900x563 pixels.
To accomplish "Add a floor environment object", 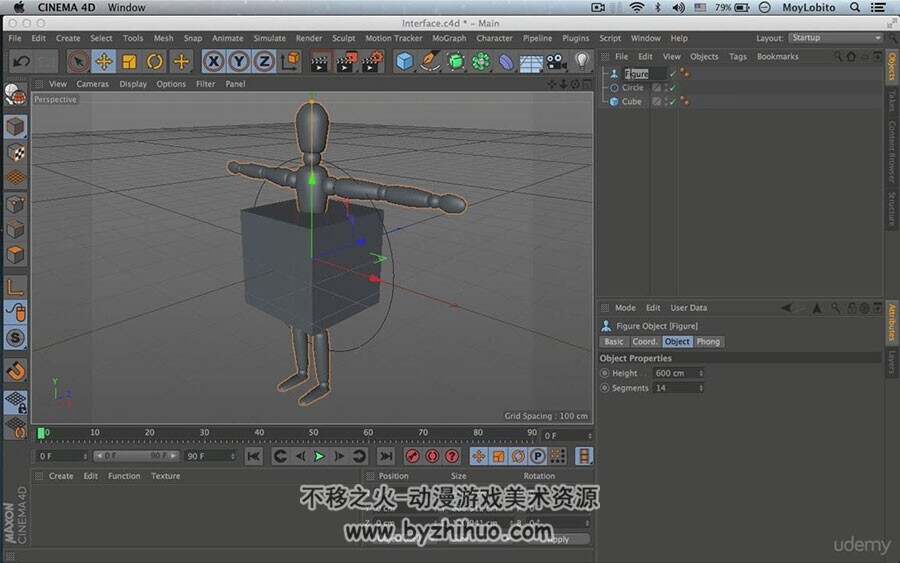I will (531, 62).
